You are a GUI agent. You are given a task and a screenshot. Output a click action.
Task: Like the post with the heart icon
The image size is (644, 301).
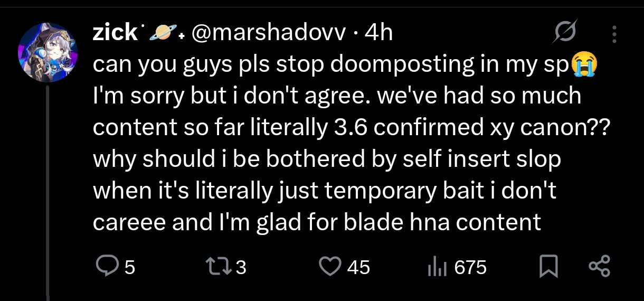tap(331, 267)
